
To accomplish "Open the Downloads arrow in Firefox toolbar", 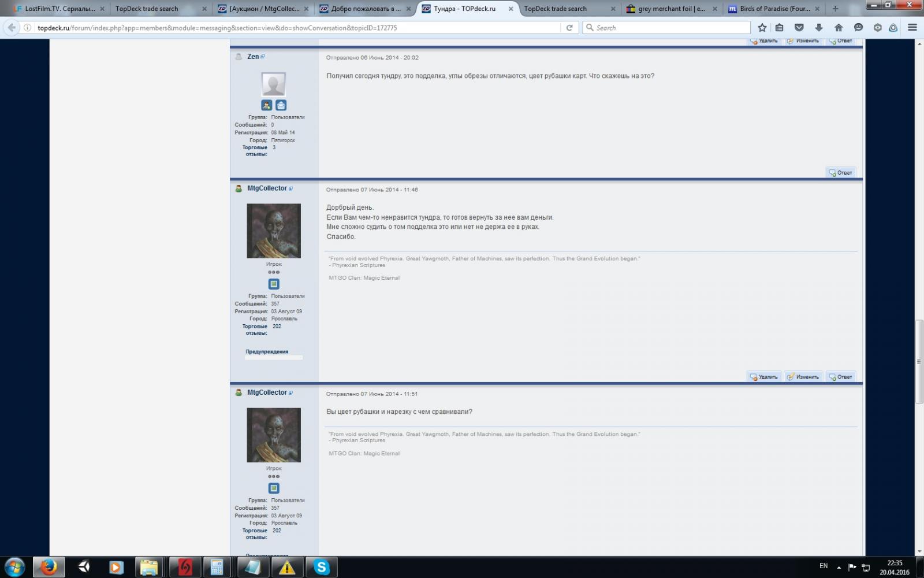I will pos(819,28).
